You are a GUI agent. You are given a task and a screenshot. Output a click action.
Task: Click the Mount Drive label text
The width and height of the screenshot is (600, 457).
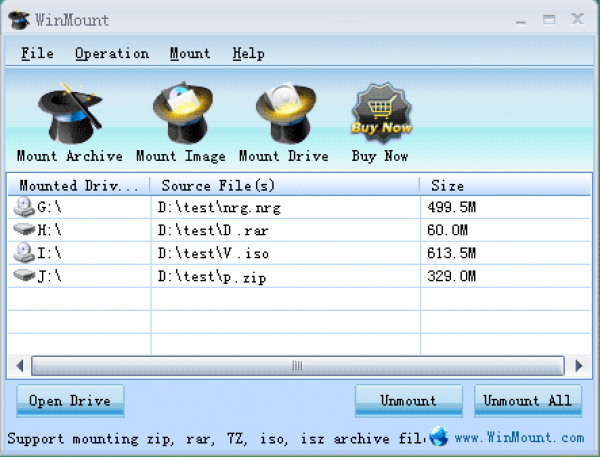coord(284,156)
